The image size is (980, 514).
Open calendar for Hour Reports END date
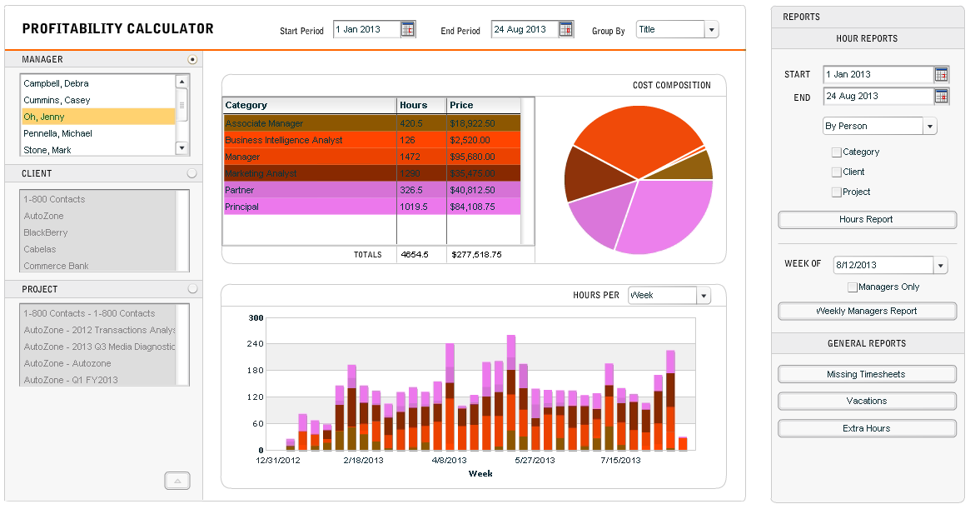(941, 97)
